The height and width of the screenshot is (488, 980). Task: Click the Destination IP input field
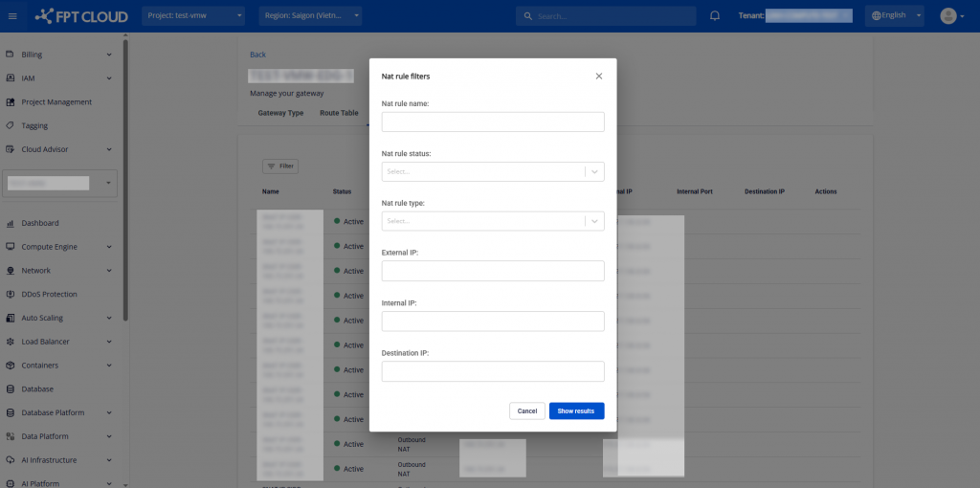click(x=492, y=371)
